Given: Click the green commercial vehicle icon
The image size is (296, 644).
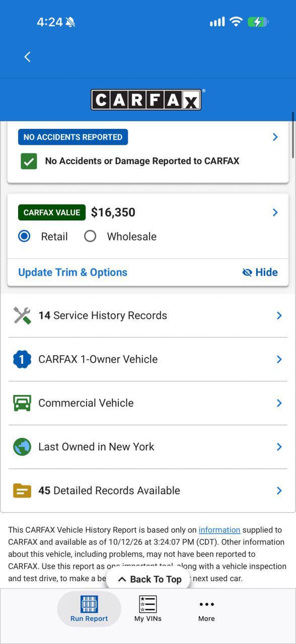Looking at the screenshot, I should point(22,403).
